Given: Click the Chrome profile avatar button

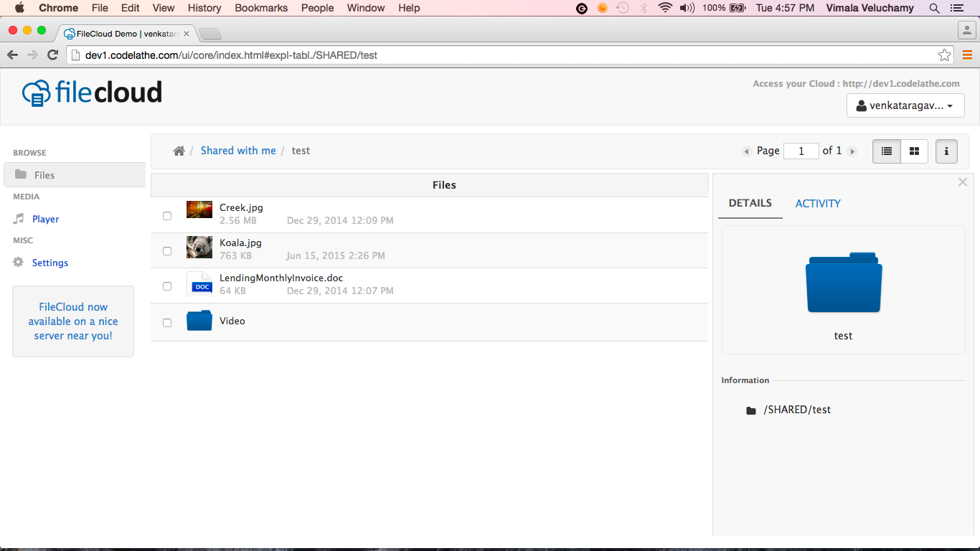Looking at the screenshot, I should pyautogui.click(x=966, y=30).
